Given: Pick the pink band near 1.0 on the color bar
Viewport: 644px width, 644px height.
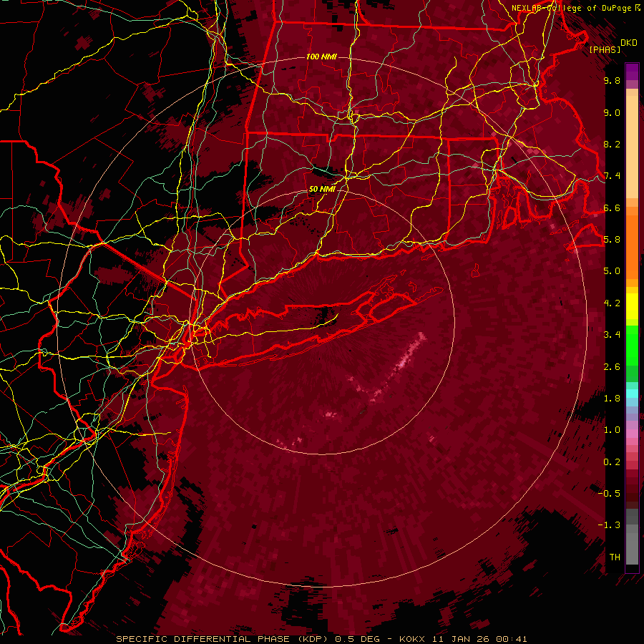Looking at the screenshot, I should click(632, 434).
